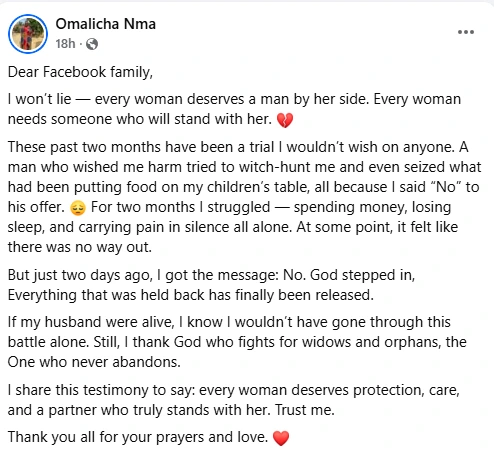Click the words "Trust me." in the post
The height and width of the screenshot is (454, 494).
click(x=305, y=410)
